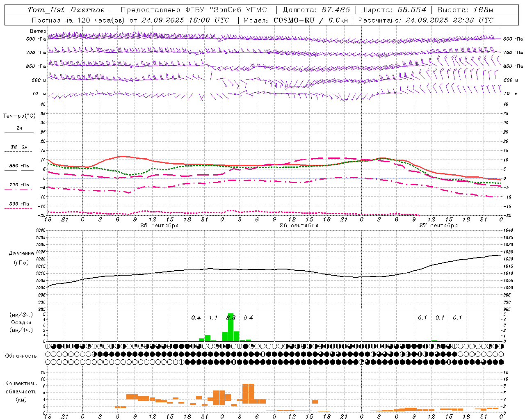
Task: Click the 700 гПа temperature legend entry
Action: click(x=19, y=185)
